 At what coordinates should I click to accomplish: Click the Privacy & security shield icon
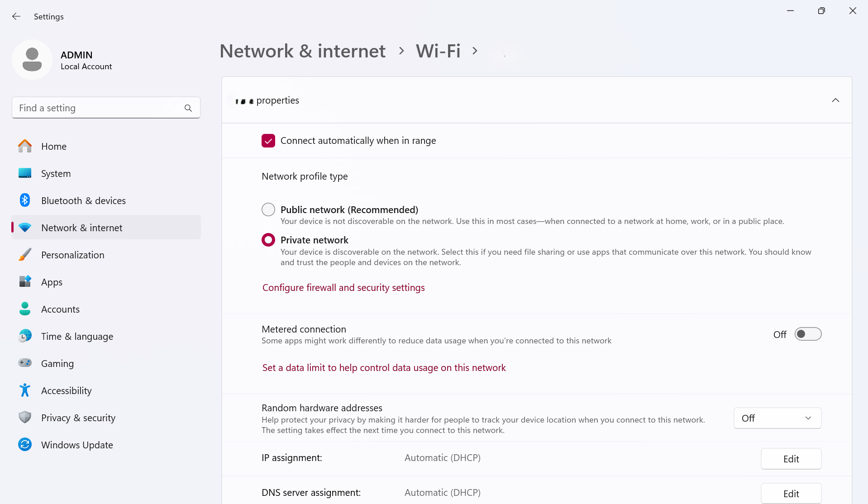pos(25,418)
